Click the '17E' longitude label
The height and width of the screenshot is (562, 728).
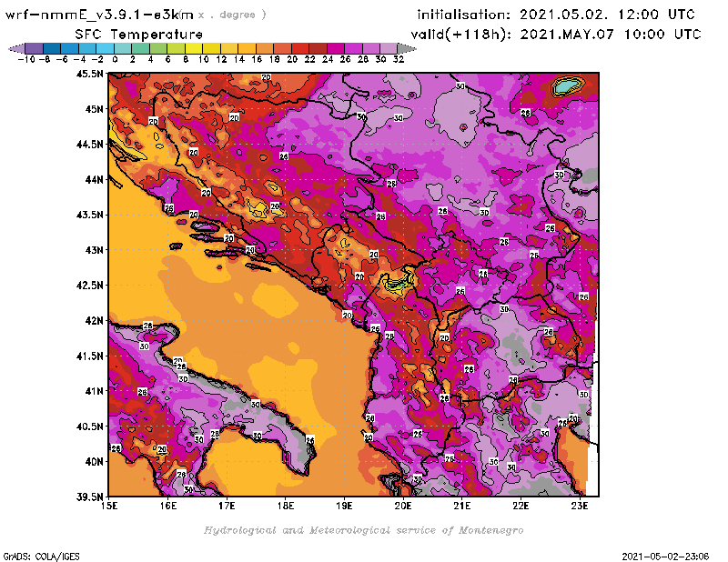click(227, 506)
